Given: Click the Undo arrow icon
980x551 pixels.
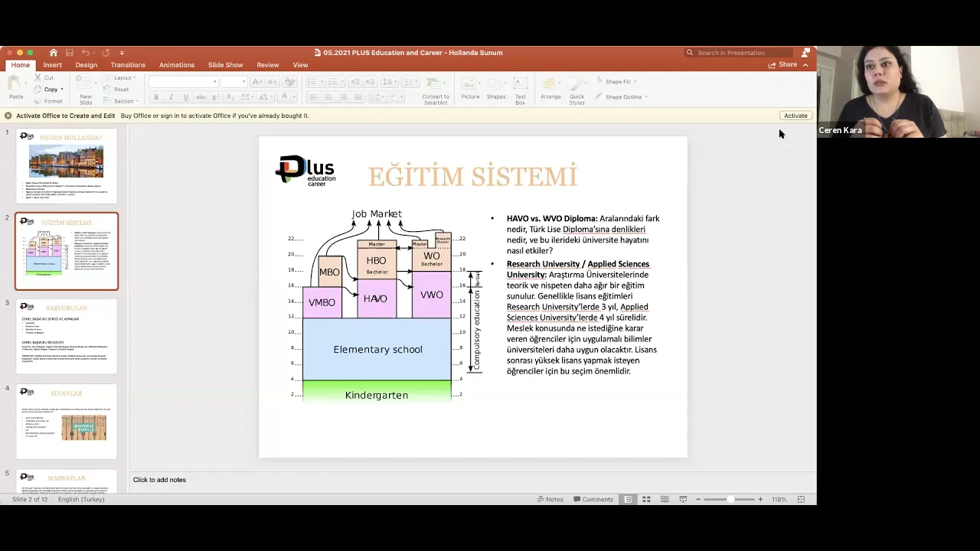Looking at the screenshot, I should 86,53.
